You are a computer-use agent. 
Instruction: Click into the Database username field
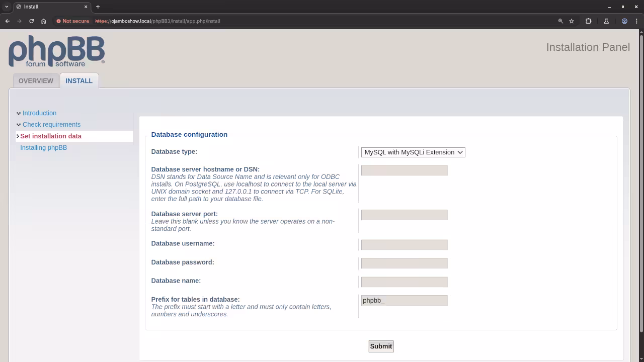(404, 245)
